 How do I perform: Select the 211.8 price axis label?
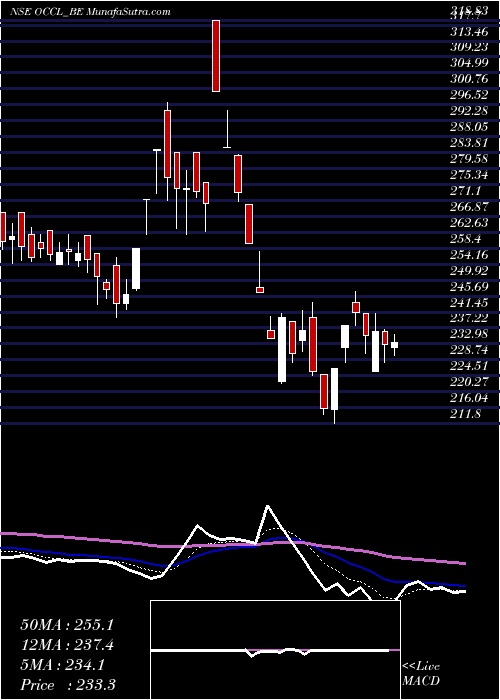[x=466, y=414]
